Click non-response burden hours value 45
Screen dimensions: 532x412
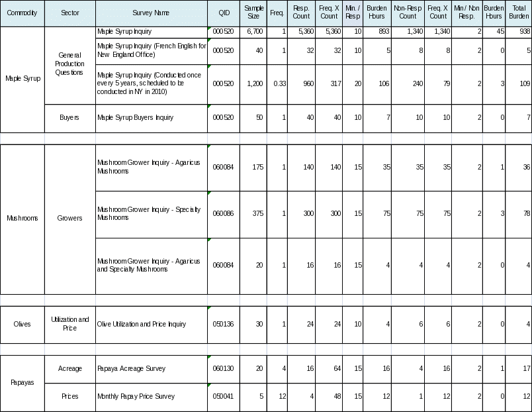(x=494, y=32)
